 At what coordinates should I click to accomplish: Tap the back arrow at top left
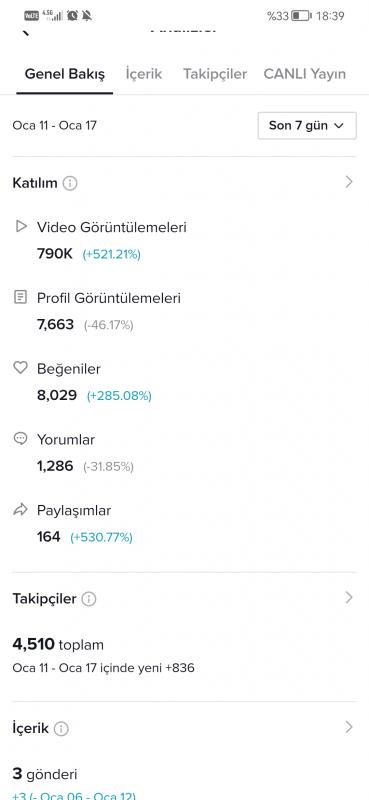pyautogui.click(x=26, y=32)
